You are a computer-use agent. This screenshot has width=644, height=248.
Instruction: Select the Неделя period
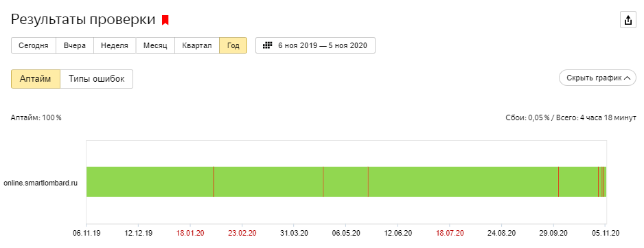coord(115,45)
